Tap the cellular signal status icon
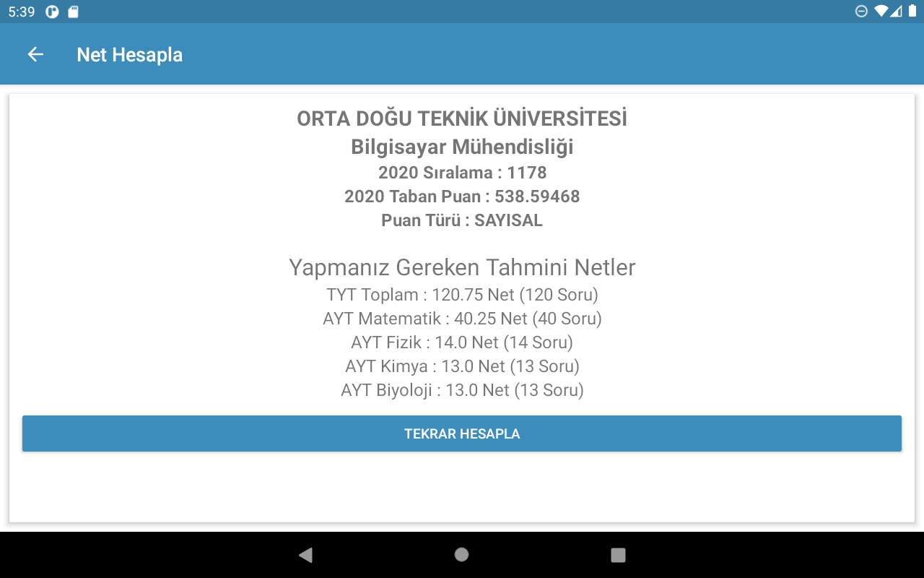This screenshot has height=578, width=924. 896,12
